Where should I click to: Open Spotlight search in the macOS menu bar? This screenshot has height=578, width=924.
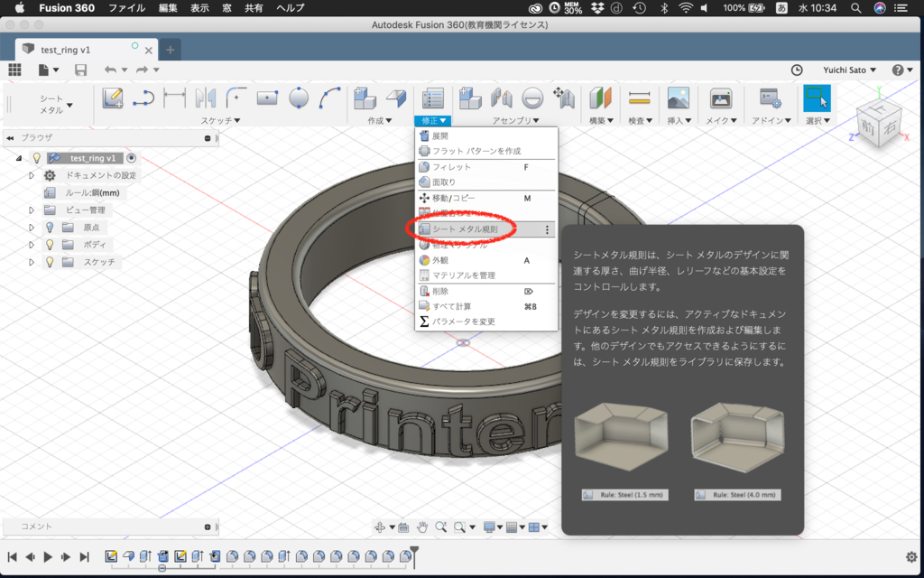pos(856,7)
